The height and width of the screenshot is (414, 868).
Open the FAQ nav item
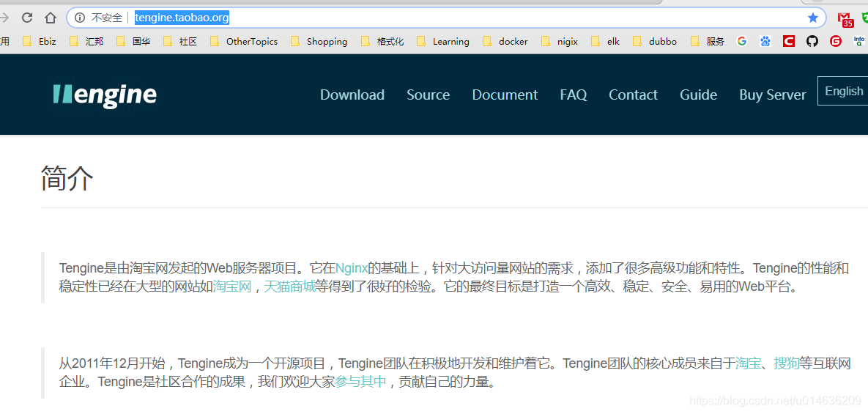[573, 95]
